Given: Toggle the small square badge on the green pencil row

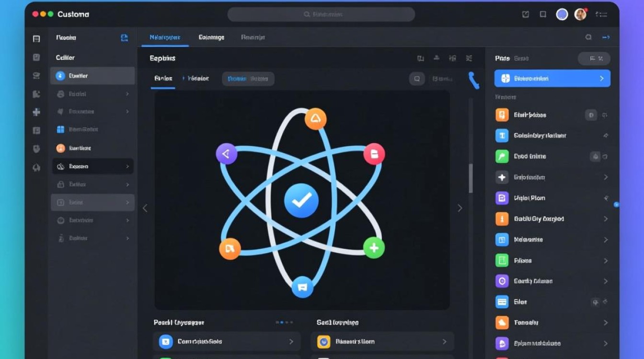Looking at the screenshot, I should pos(595,157).
